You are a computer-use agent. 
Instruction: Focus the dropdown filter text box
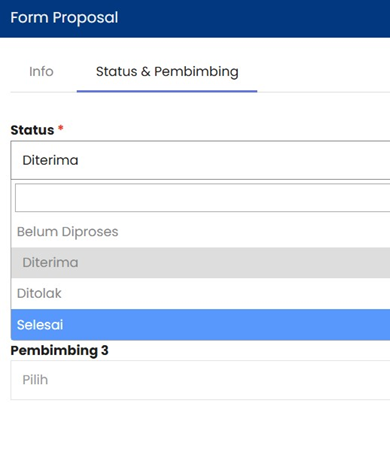[x=202, y=198]
